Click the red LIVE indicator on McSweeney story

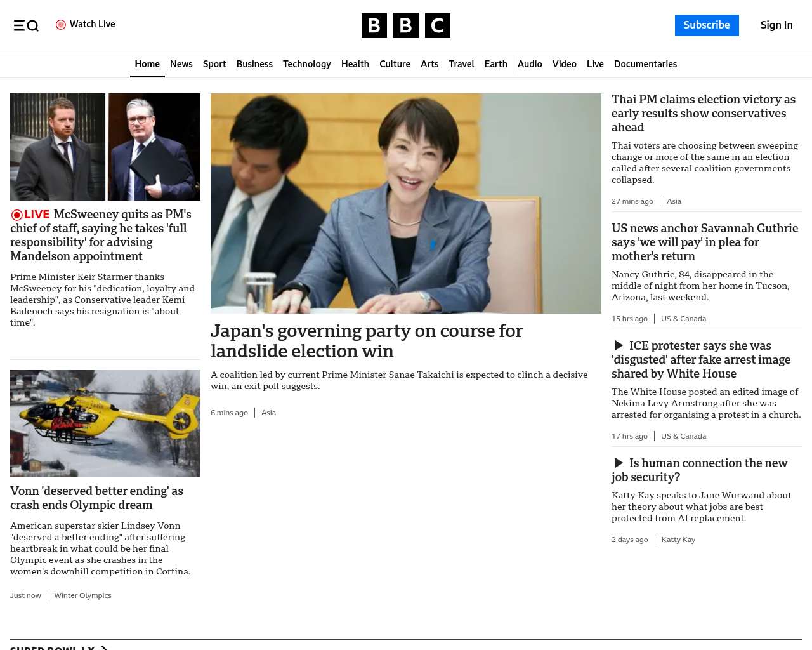click(30, 215)
